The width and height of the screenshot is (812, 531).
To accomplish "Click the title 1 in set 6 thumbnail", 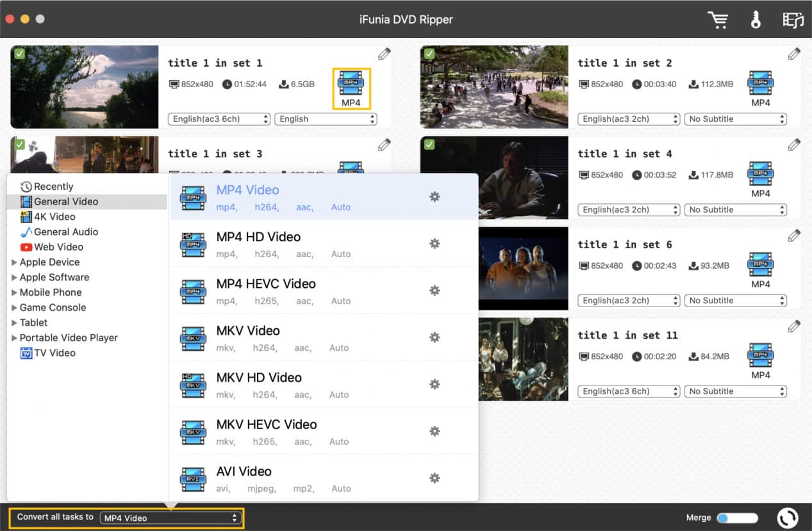I will [x=523, y=269].
